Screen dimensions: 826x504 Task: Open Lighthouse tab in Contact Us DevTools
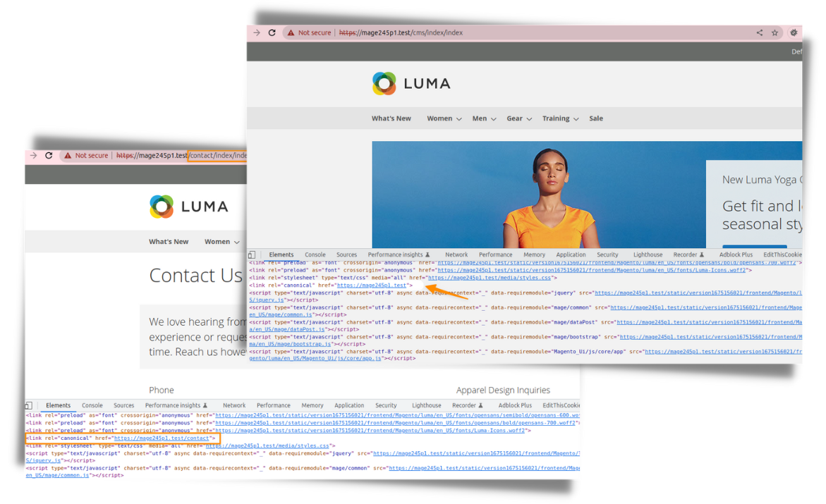point(427,405)
